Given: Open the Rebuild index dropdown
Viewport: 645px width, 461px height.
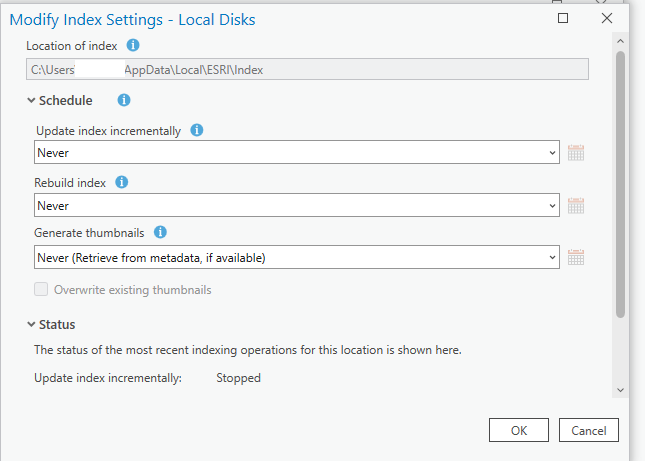Looking at the screenshot, I should coord(296,205).
